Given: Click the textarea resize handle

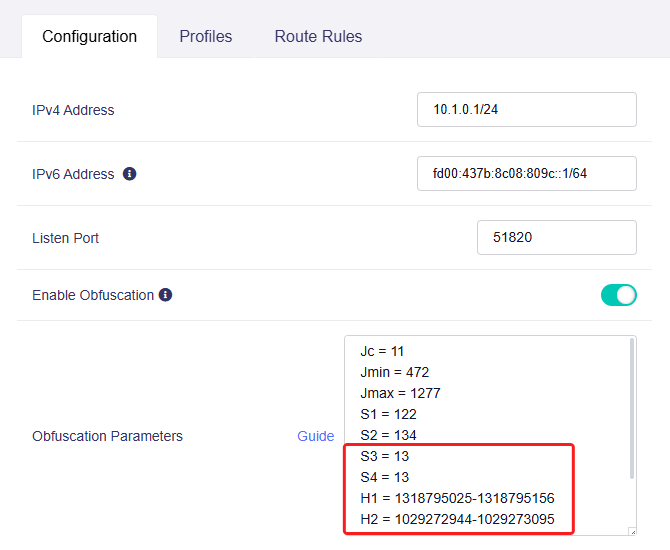Looking at the screenshot, I should tap(632, 531).
